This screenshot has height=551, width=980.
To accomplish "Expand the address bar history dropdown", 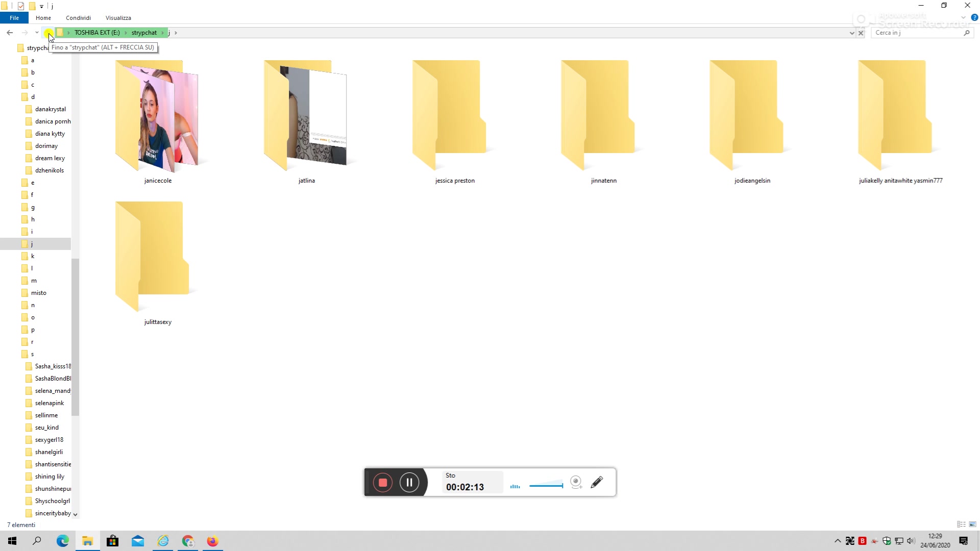I will (851, 33).
